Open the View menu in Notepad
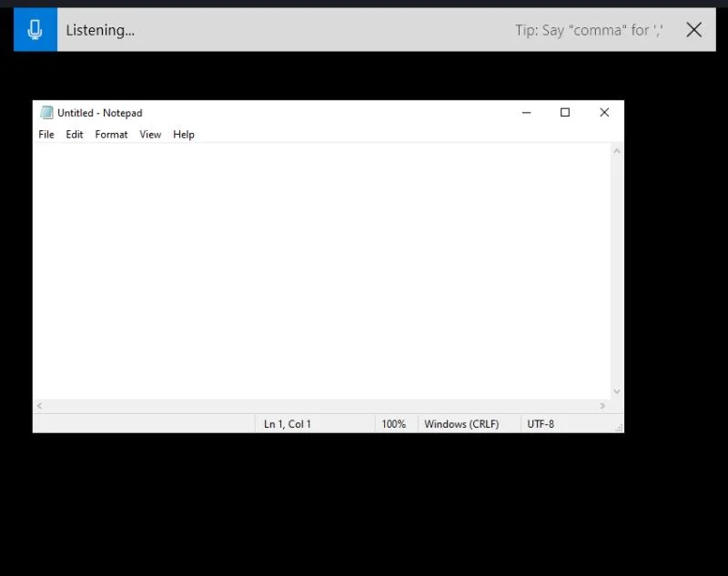 point(150,135)
